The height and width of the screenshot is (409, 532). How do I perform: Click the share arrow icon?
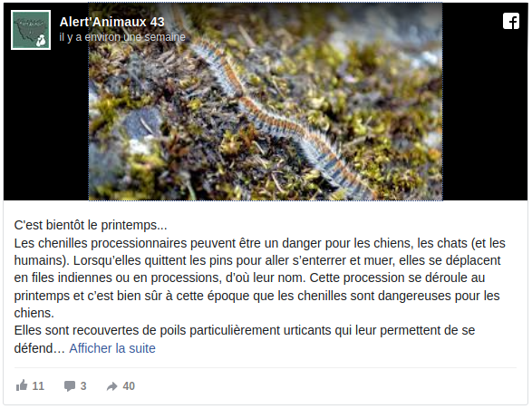coord(111,386)
